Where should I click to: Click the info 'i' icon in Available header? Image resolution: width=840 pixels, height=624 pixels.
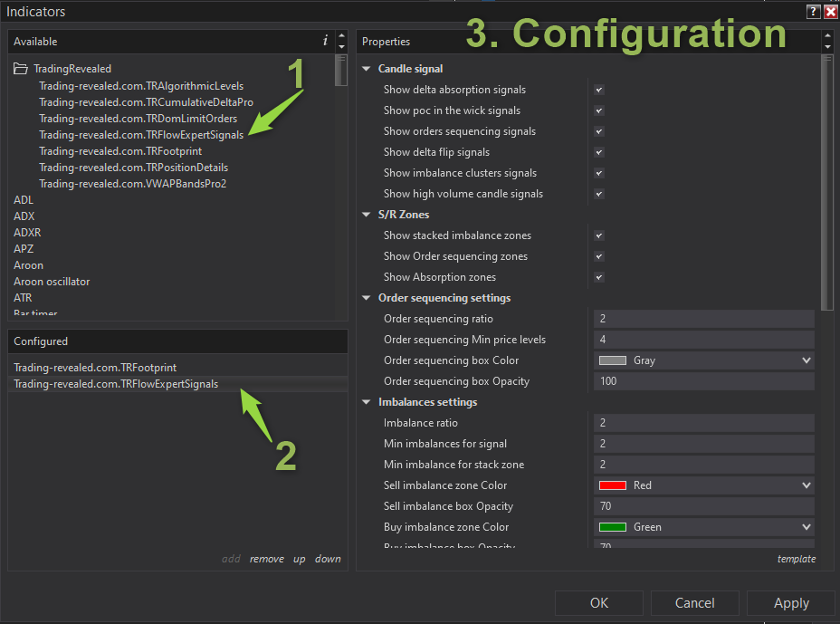(x=325, y=41)
